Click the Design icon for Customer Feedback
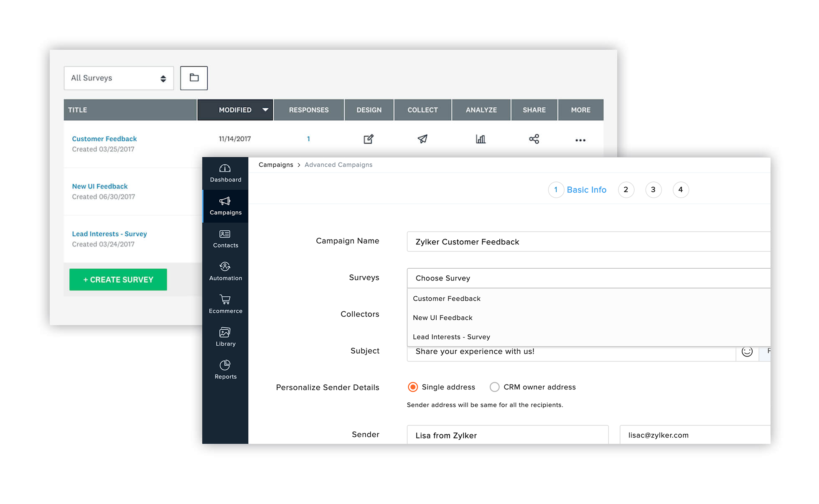 [x=368, y=139]
